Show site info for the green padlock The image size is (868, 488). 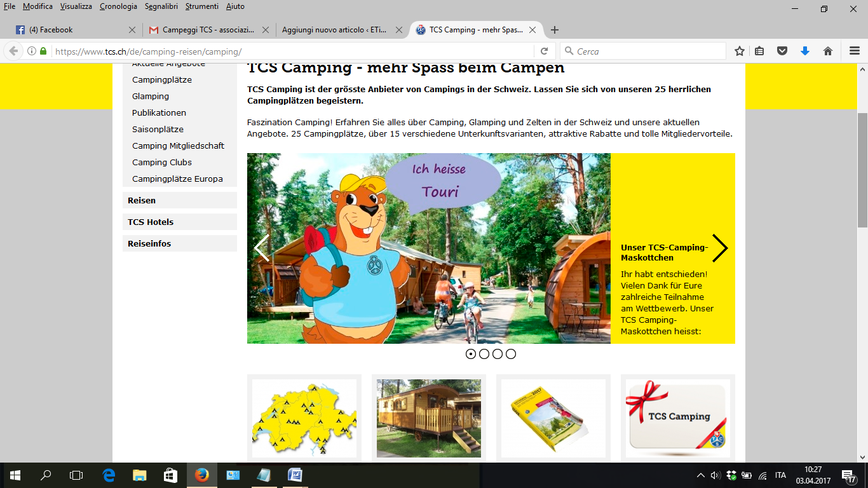[43, 51]
